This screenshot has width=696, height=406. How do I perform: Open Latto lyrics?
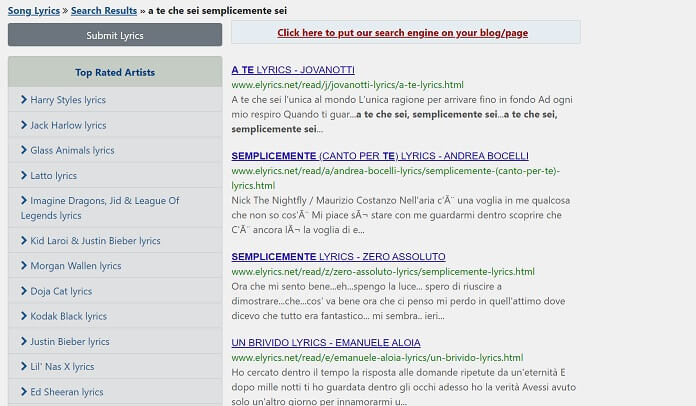click(x=53, y=176)
